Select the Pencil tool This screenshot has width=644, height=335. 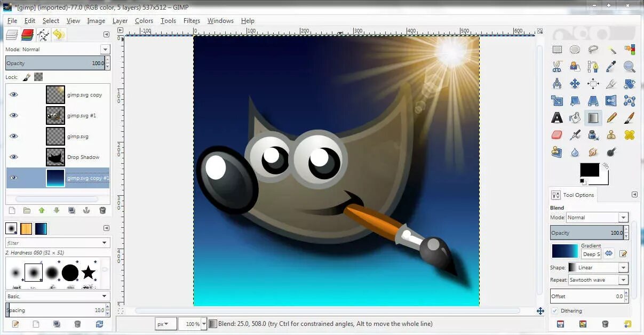pos(611,118)
